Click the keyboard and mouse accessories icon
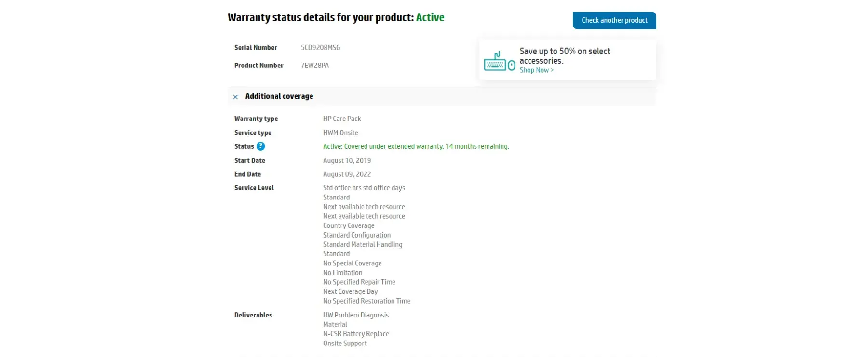Viewport: 868px width, 357px height. coord(500,62)
